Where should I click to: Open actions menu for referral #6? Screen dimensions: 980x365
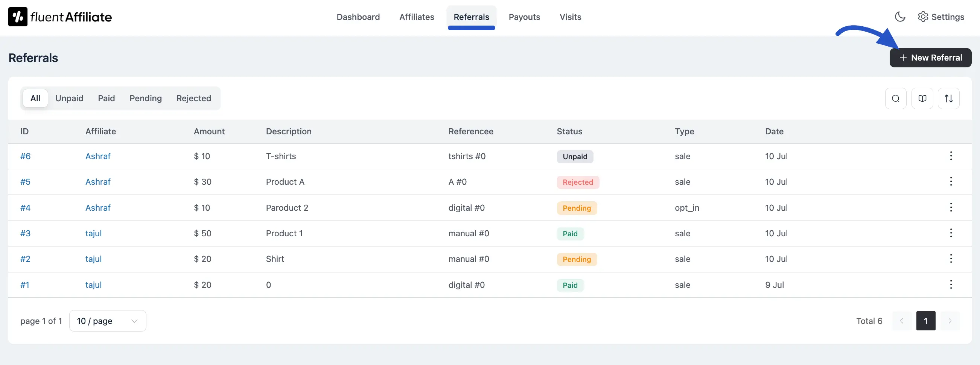(951, 156)
